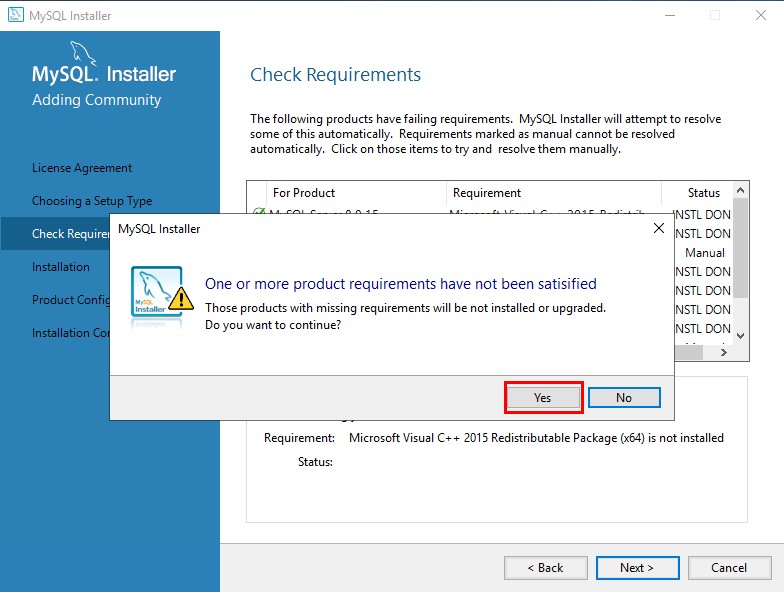Click Yes in the requirements dialog
This screenshot has width=784, height=592.
click(544, 398)
